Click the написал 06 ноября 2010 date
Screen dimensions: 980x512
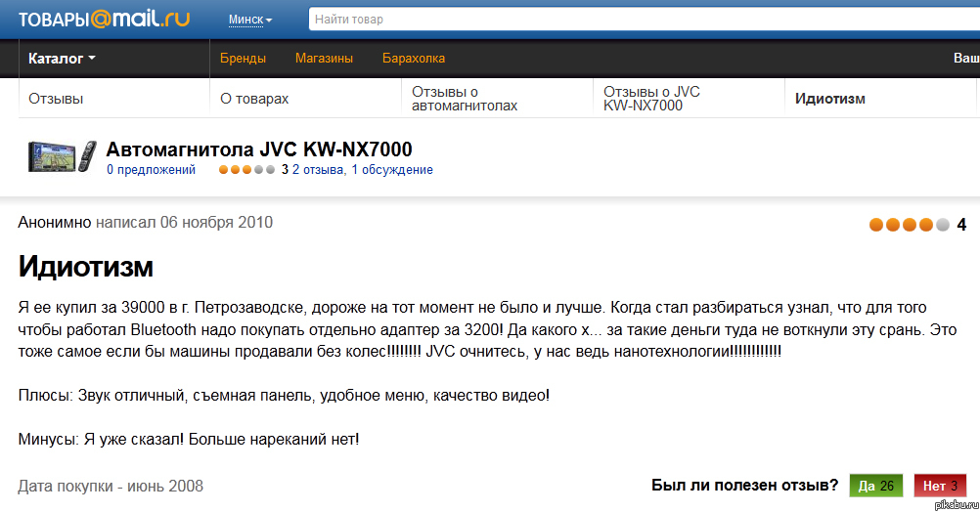pos(185,222)
